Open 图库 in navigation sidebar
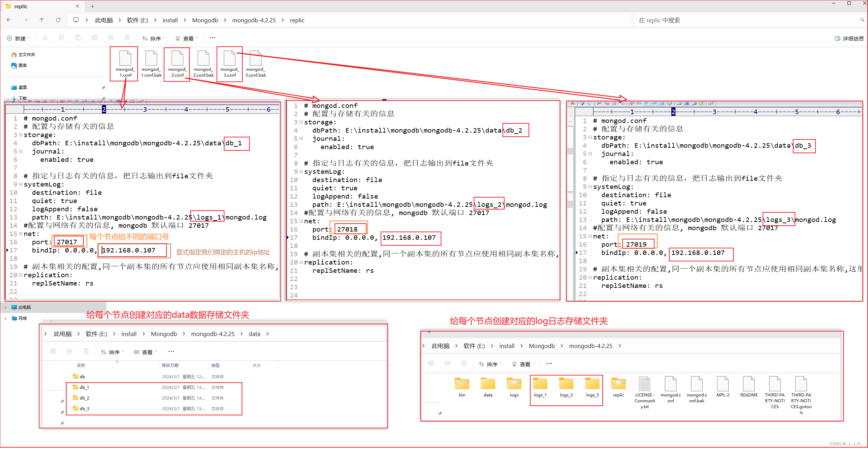Viewport: 868px width, 449px height. coord(19,65)
